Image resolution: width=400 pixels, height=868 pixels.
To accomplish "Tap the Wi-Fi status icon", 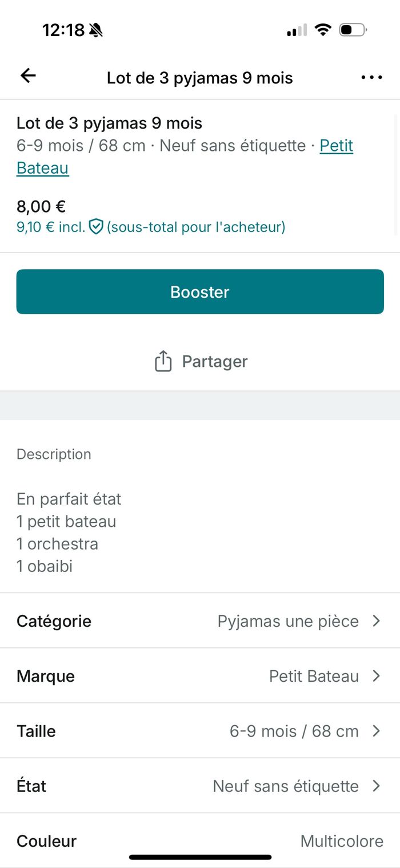I will 323,30.
